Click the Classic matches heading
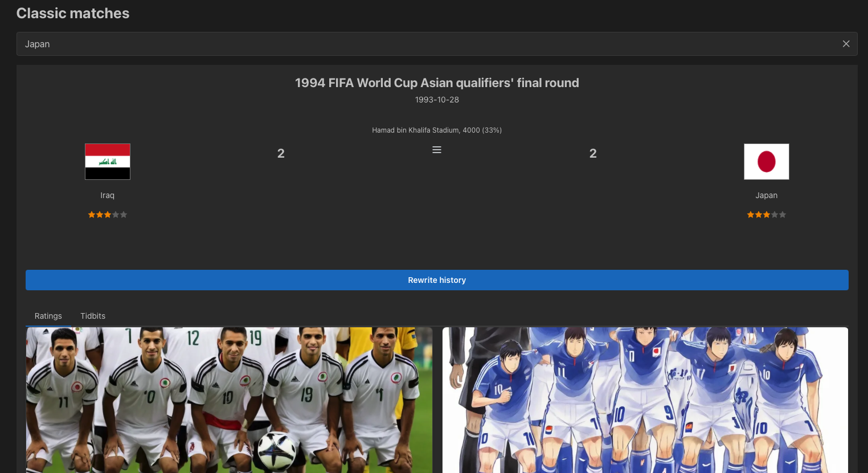Viewport: 868px width, 473px height. [73, 13]
